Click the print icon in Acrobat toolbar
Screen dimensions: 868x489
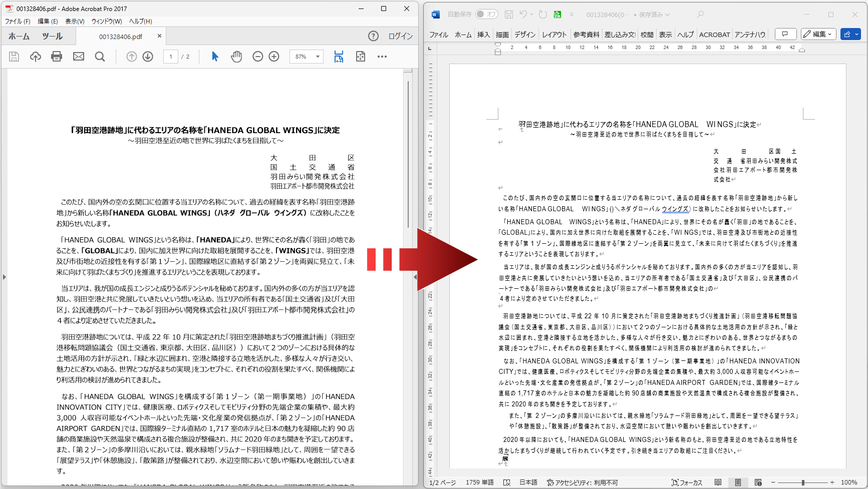point(57,57)
